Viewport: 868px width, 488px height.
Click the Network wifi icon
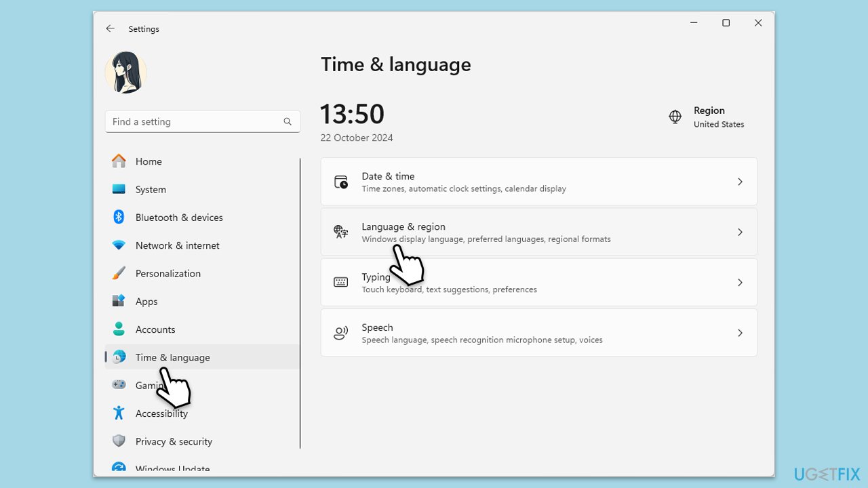(119, 245)
